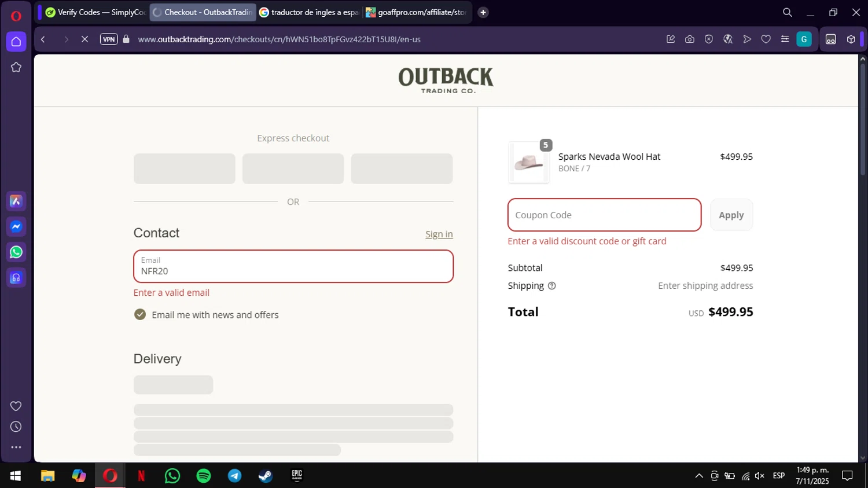Open the extensions cube icon
Image resolution: width=868 pixels, height=488 pixels.
(851, 39)
